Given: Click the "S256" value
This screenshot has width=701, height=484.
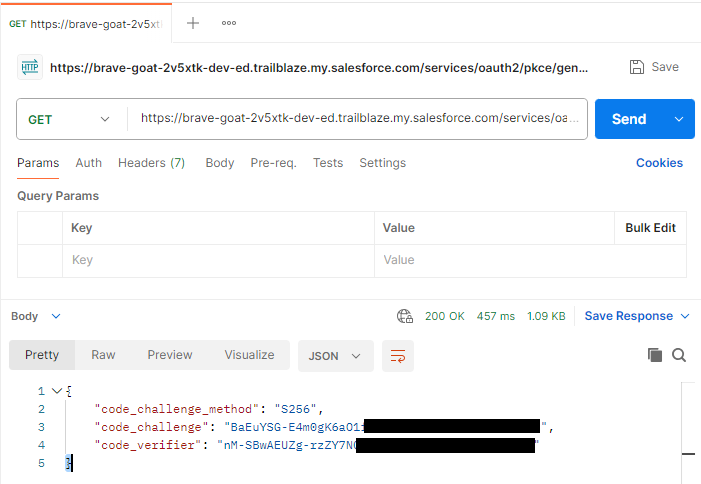Looking at the screenshot, I should (x=295, y=409).
